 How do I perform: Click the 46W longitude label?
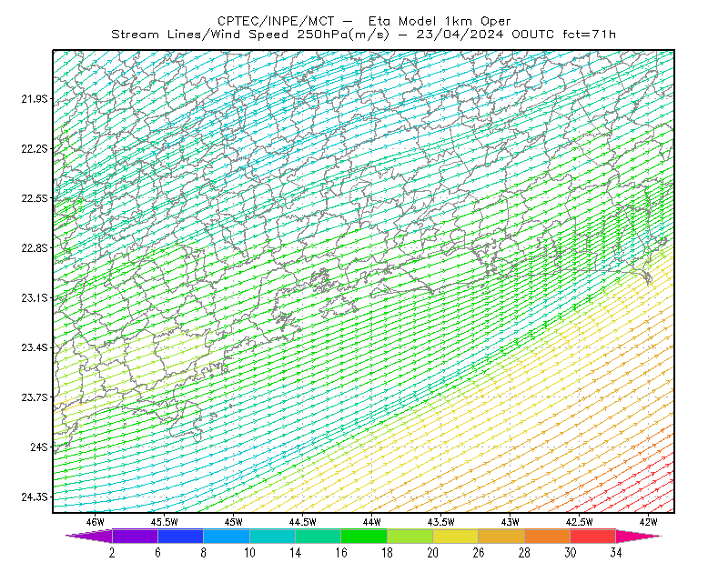pos(96,522)
